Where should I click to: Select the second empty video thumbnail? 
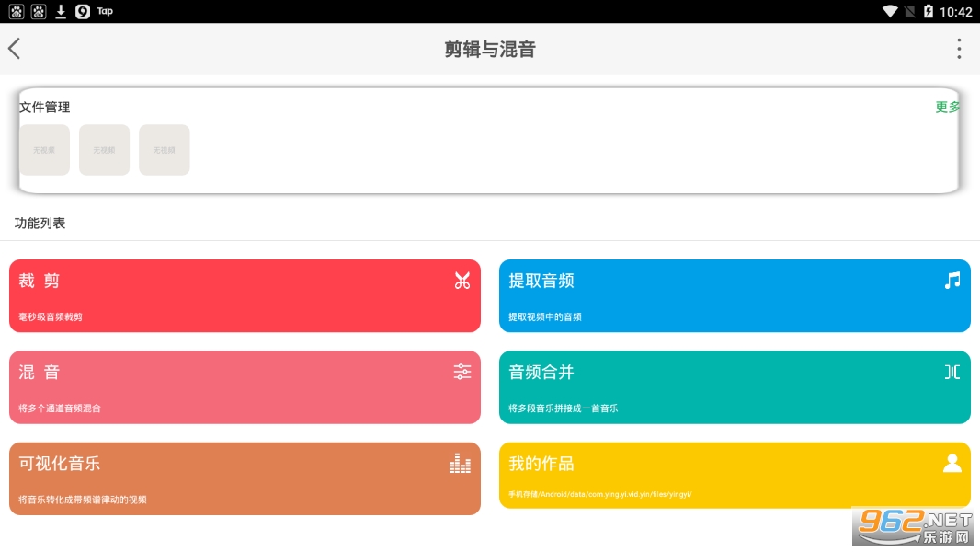coord(104,150)
